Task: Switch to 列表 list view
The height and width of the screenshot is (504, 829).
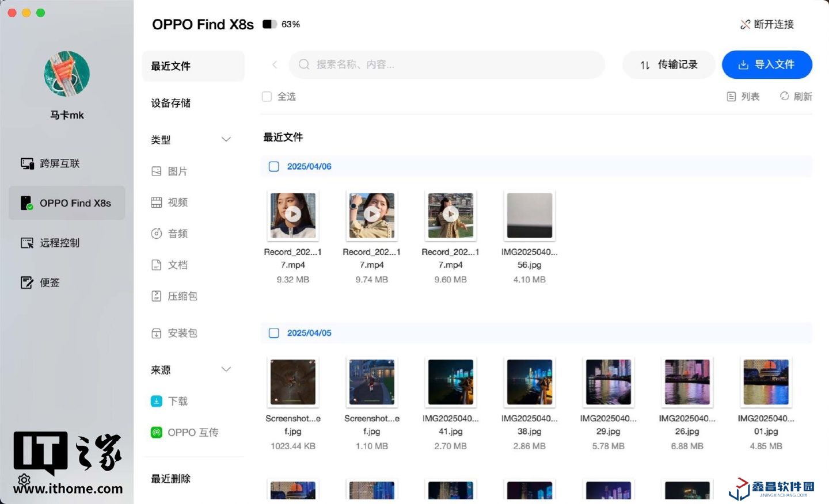Action: [x=743, y=97]
